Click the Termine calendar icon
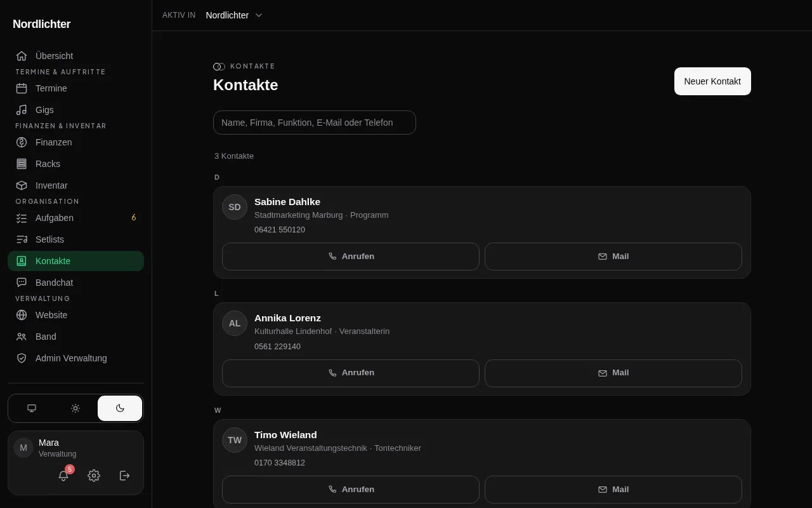The width and height of the screenshot is (812, 508). tap(22, 88)
